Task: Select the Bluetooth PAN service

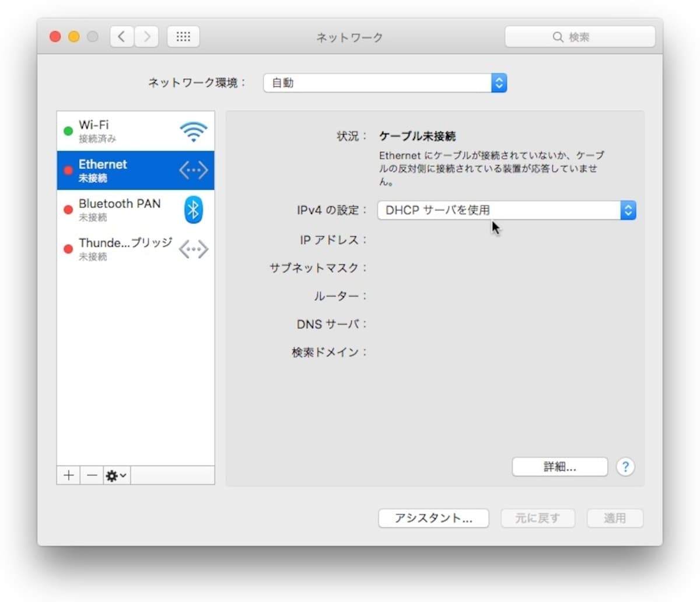Action: (x=135, y=209)
